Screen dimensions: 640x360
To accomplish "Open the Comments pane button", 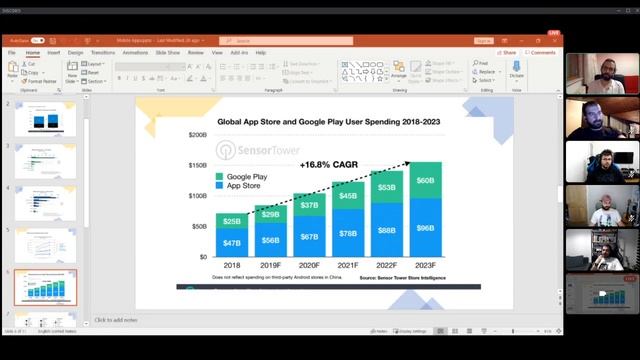I will coord(540,53).
